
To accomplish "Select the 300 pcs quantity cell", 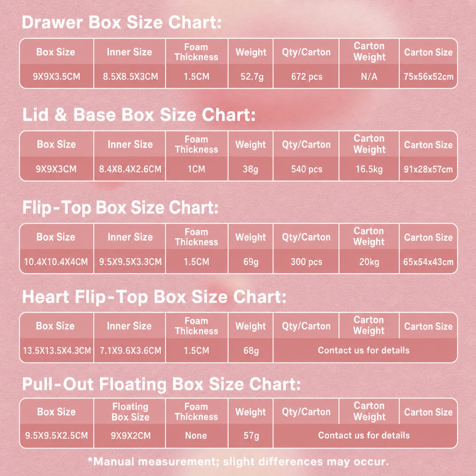I will coord(306,262).
